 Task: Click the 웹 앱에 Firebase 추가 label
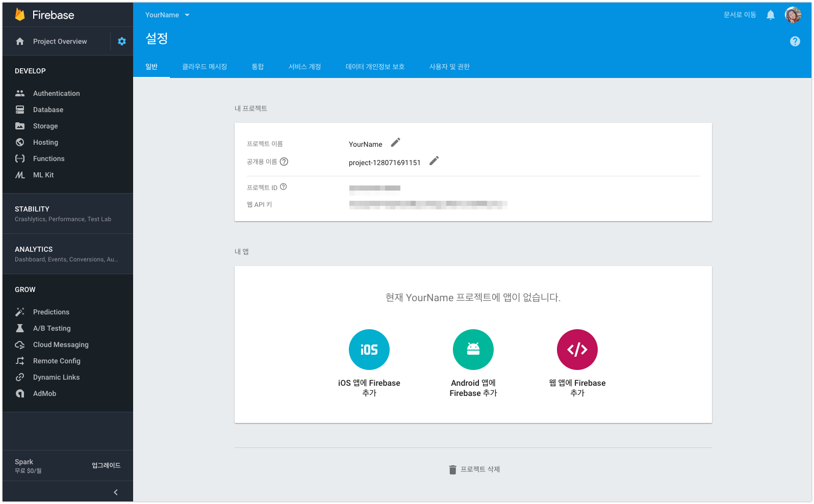577,388
